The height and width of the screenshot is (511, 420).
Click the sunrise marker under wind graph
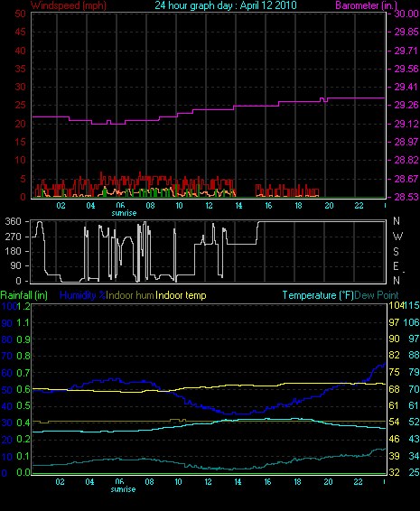click(124, 213)
